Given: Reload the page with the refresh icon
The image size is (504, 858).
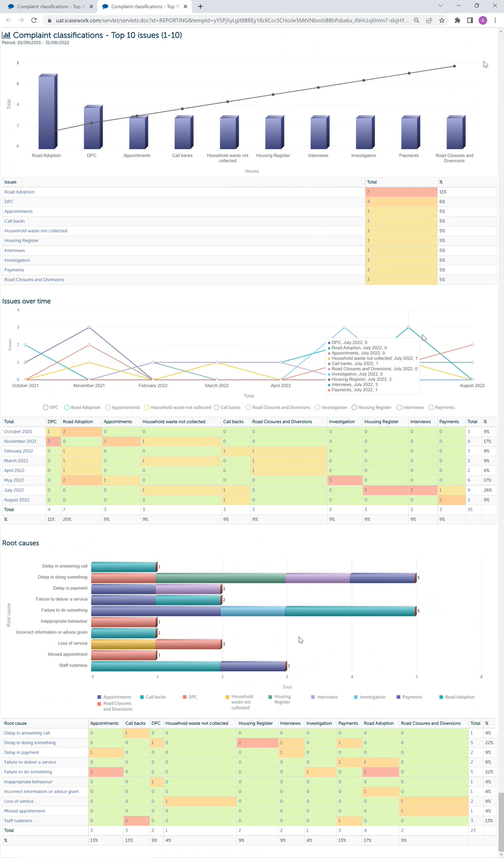Looking at the screenshot, I should click(x=34, y=20).
